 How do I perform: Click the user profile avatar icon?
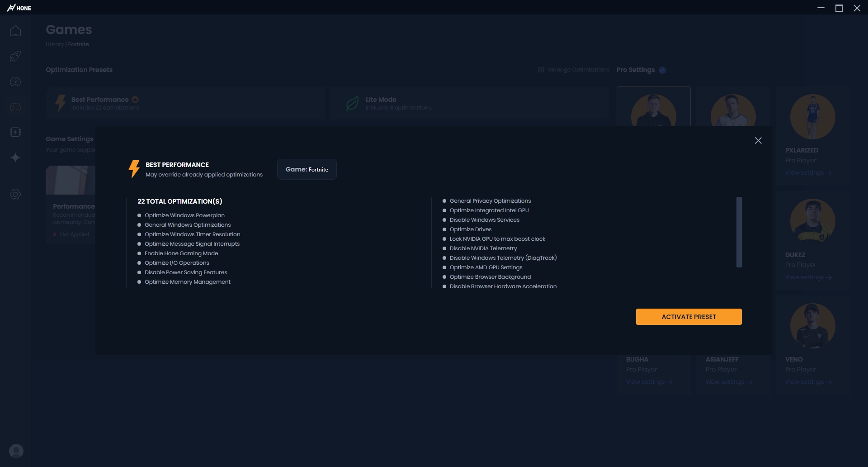coord(16,451)
